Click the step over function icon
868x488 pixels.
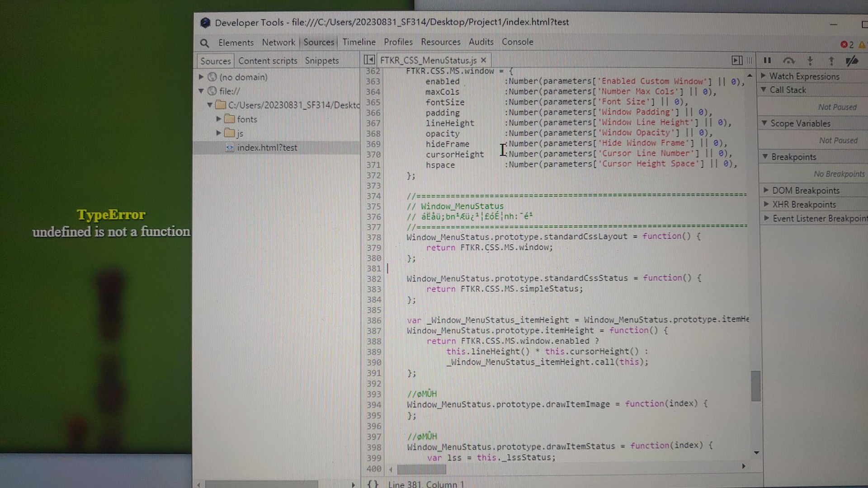pos(789,61)
